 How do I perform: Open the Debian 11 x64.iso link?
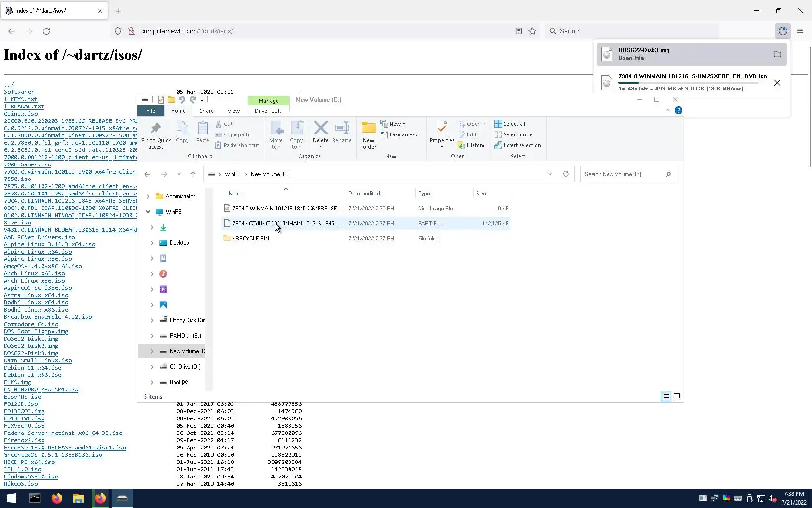coord(33,368)
